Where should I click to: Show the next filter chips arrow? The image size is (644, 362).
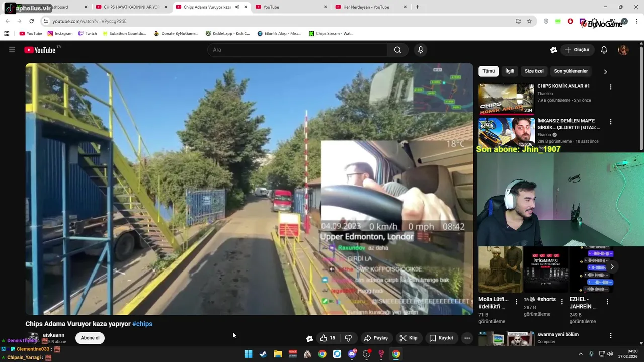point(605,71)
